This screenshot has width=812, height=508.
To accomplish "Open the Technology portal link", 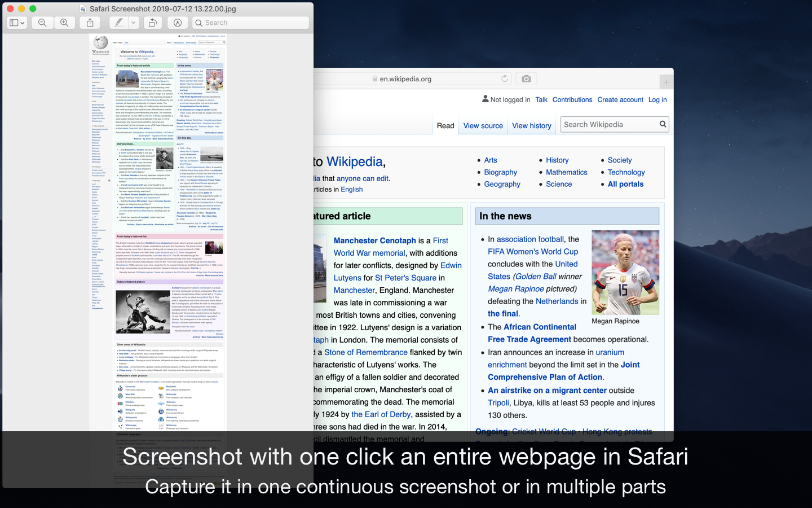I will coord(626,172).
